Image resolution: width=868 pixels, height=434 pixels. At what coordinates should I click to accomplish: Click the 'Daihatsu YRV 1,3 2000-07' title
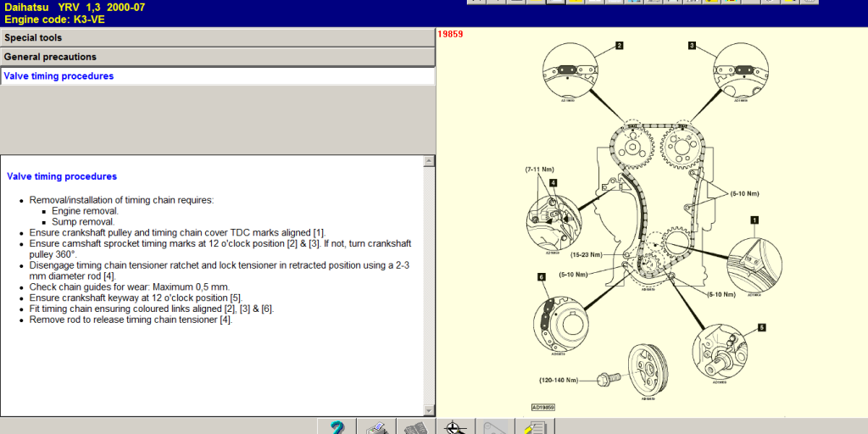coord(75,7)
